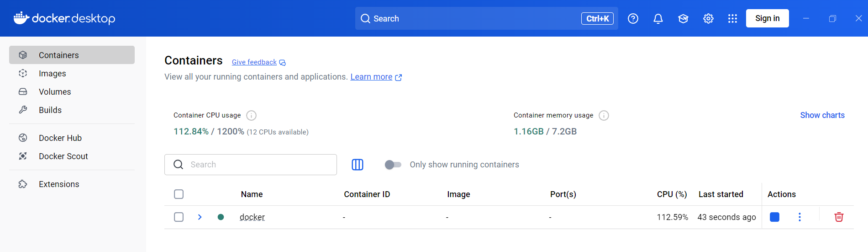The image size is (868, 252).
Task: Click the Container ID column header
Action: point(367,194)
